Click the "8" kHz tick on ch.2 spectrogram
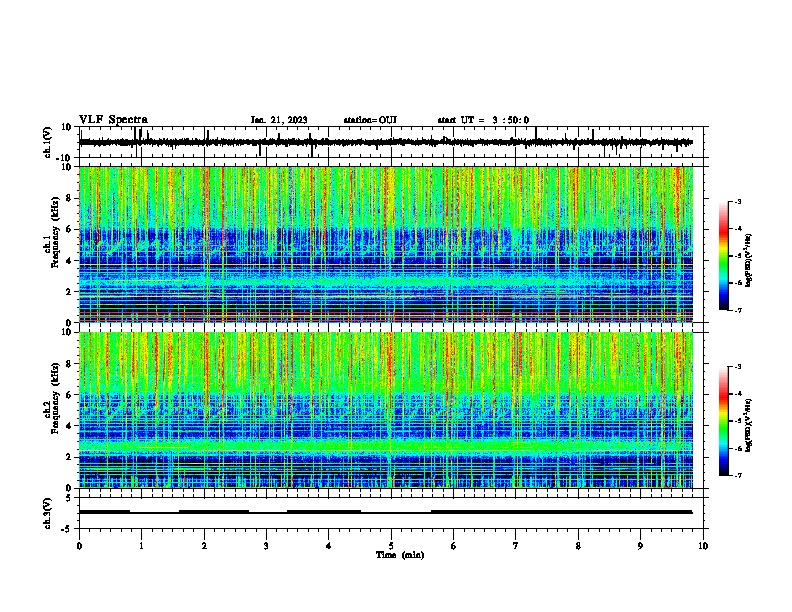This screenshot has height=612, width=792. 70,364
